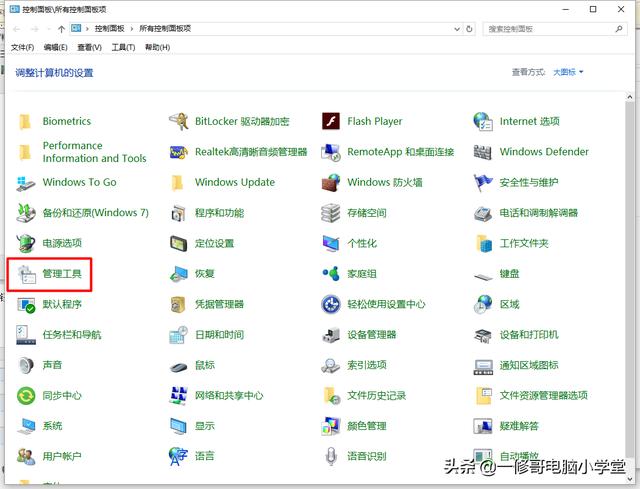
Task: Open the 文件(F) menu
Action: (x=22, y=47)
